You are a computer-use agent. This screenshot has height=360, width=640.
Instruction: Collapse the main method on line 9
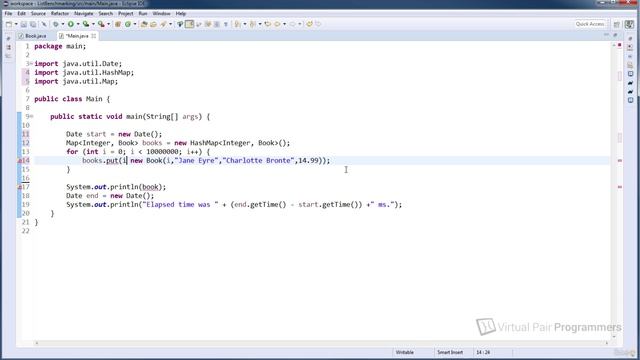[x=31, y=116]
